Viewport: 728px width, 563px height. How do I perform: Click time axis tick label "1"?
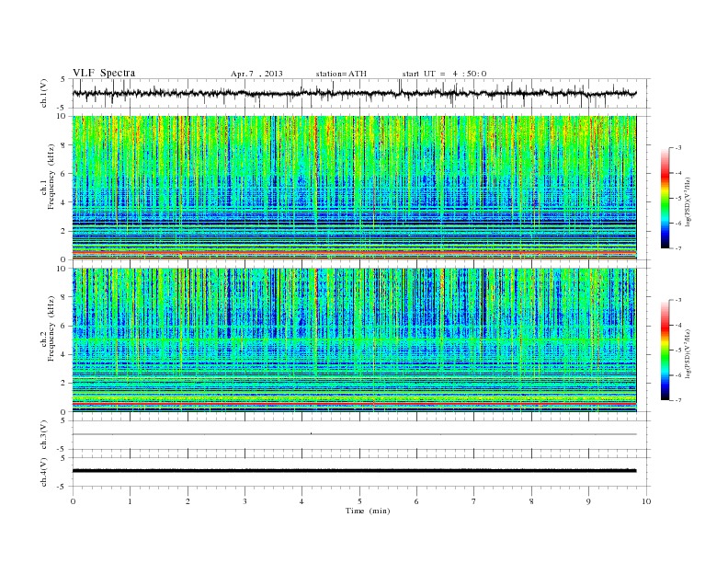coord(130,501)
